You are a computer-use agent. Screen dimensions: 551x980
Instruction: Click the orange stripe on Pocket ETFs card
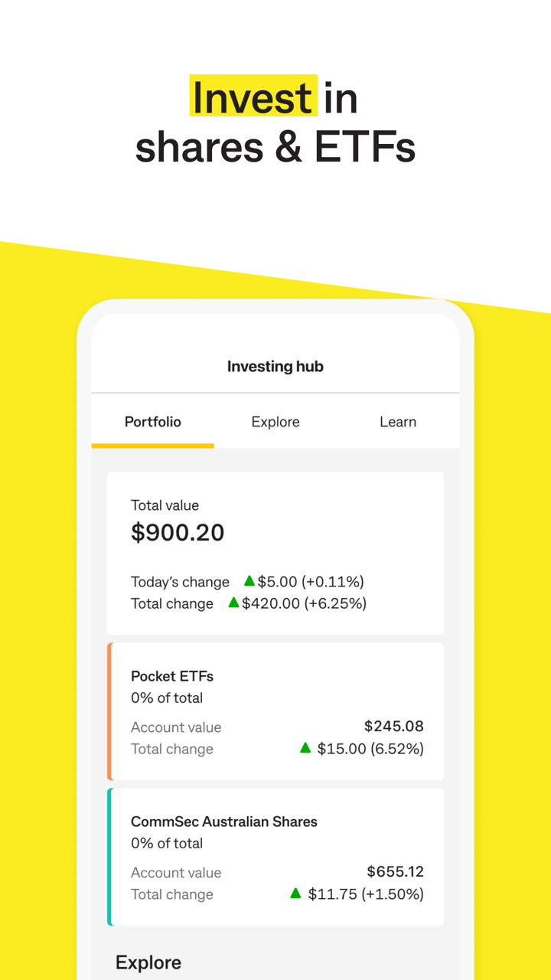click(x=110, y=711)
